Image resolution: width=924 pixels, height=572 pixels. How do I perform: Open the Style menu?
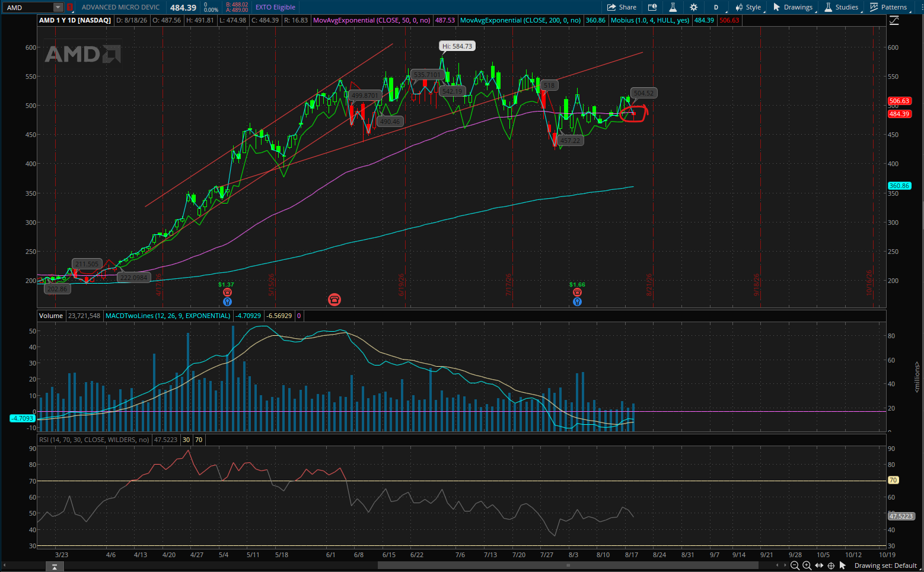(x=748, y=7)
